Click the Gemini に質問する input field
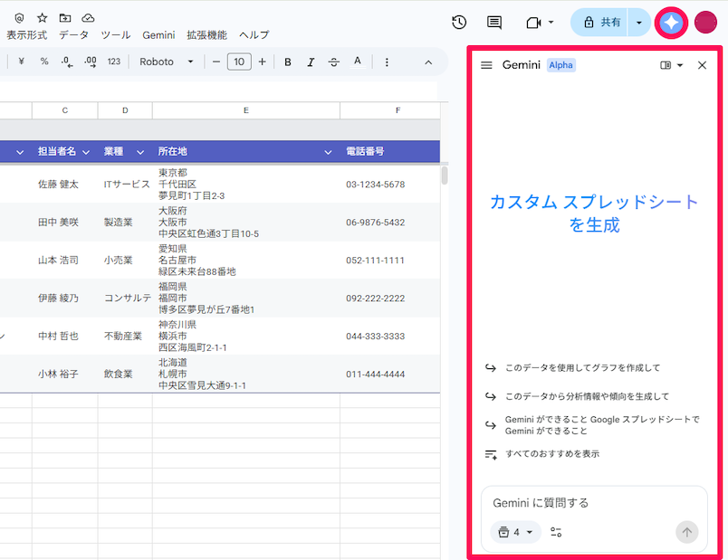This screenshot has width=728, height=560. click(x=594, y=503)
